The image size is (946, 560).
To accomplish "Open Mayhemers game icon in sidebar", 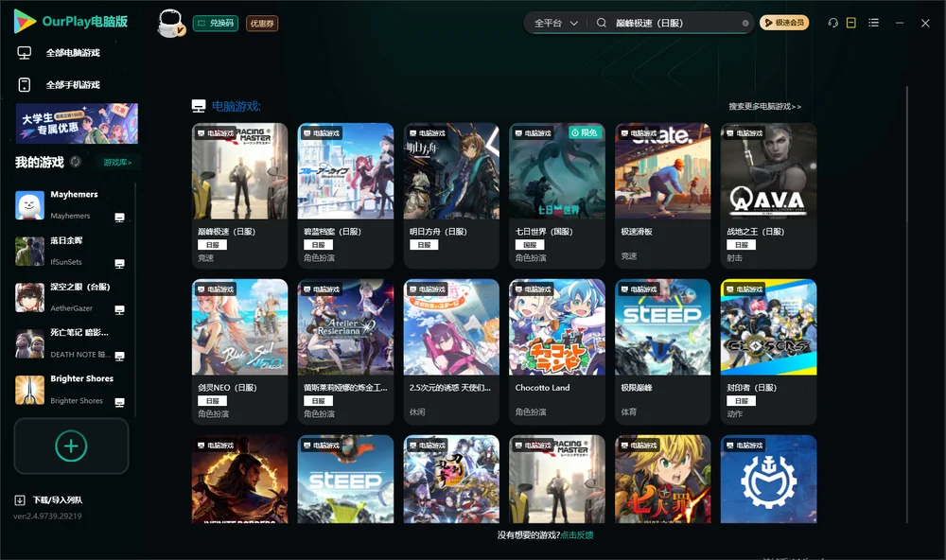I will (x=29, y=205).
